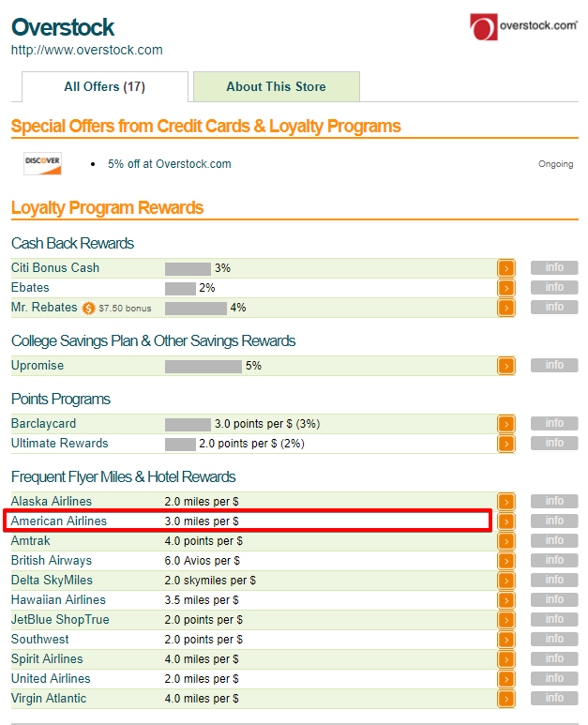This screenshot has height=725, width=588.
Task: Show info for Upromise
Action: (x=554, y=365)
